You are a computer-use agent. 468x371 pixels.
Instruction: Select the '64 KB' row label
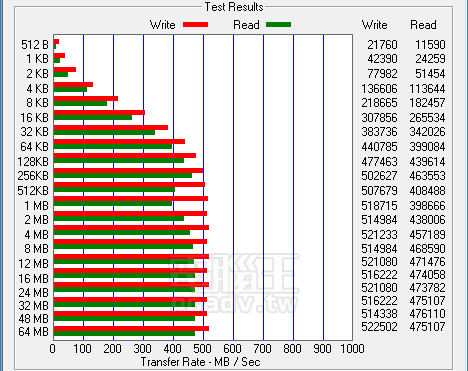pyautogui.click(x=35, y=147)
